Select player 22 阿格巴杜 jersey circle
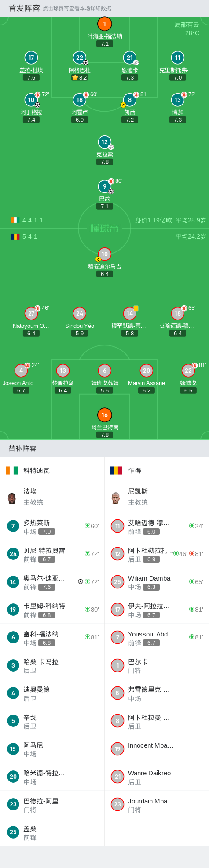The height and width of the screenshot is (868, 209). [x=80, y=58]
